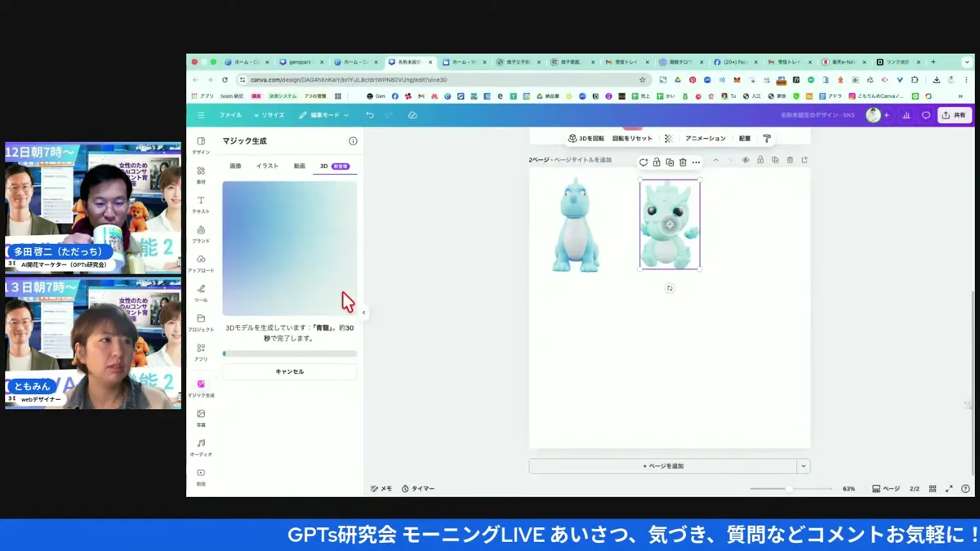The width and height of the screenshot is (980, 551).
Task: Open the Uploads (アップロード) sidebar panel
Action: tap(201, 263)
